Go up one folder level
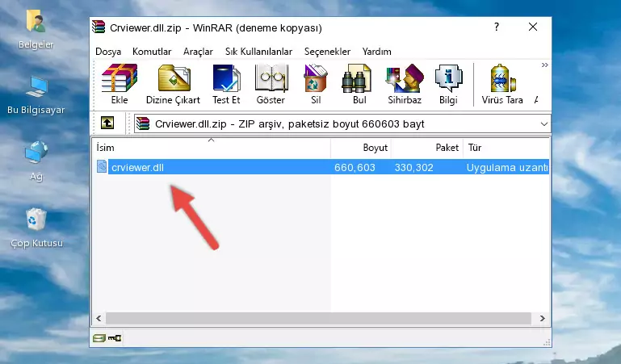Screen dimensions: 621x364 [x=107, y=123]
